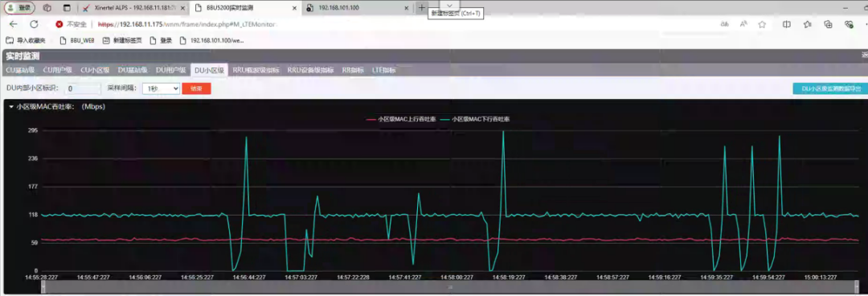868x296 pixels.
Task: Click the not-secure warning icon
Action: [x=59, y=24]
